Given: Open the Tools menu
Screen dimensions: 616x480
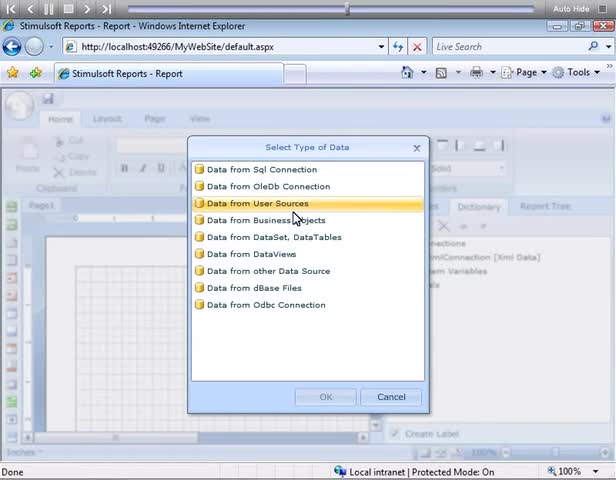Looking at the screenshot, I should pos(576,73).
